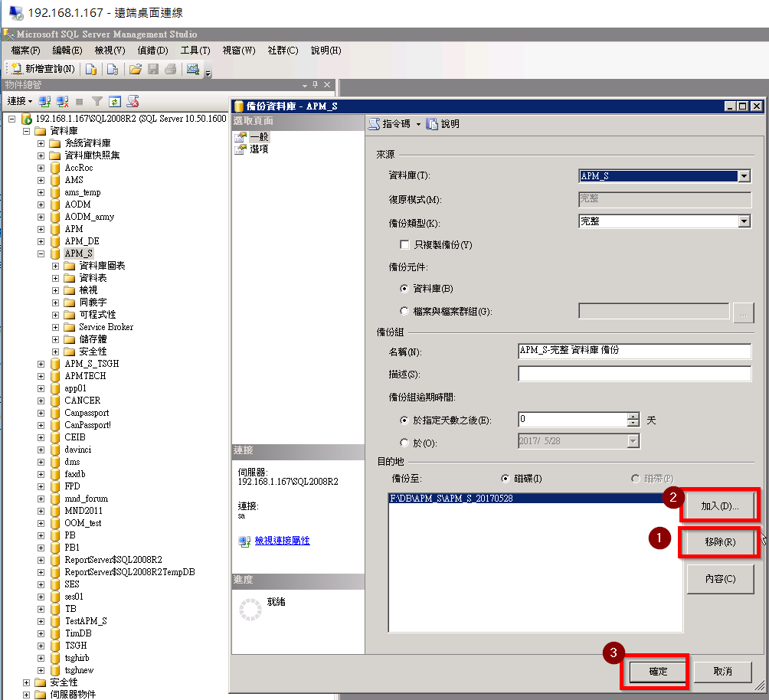Click the backup set 名稱(N) input field
Screen dimensions: 769x700
(635, 351)
